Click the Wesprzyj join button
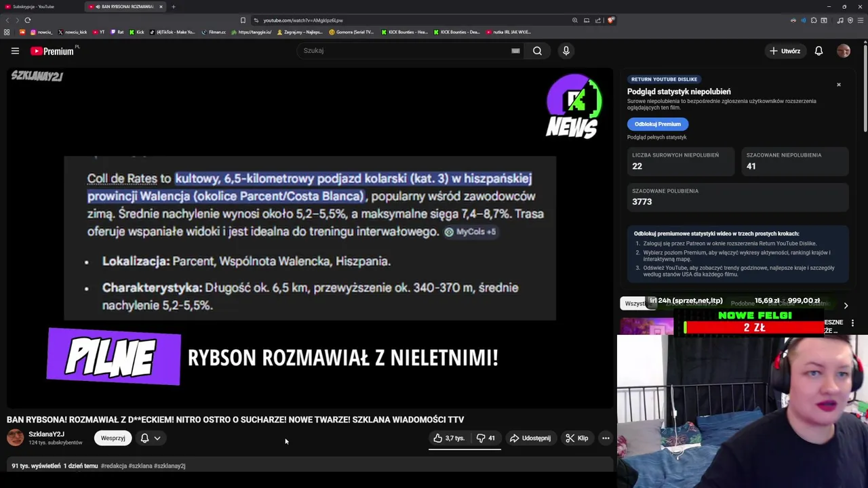Image resolution: width=868 pixels, height=488 pixels. pyautogui.click(x=113, y=439)
